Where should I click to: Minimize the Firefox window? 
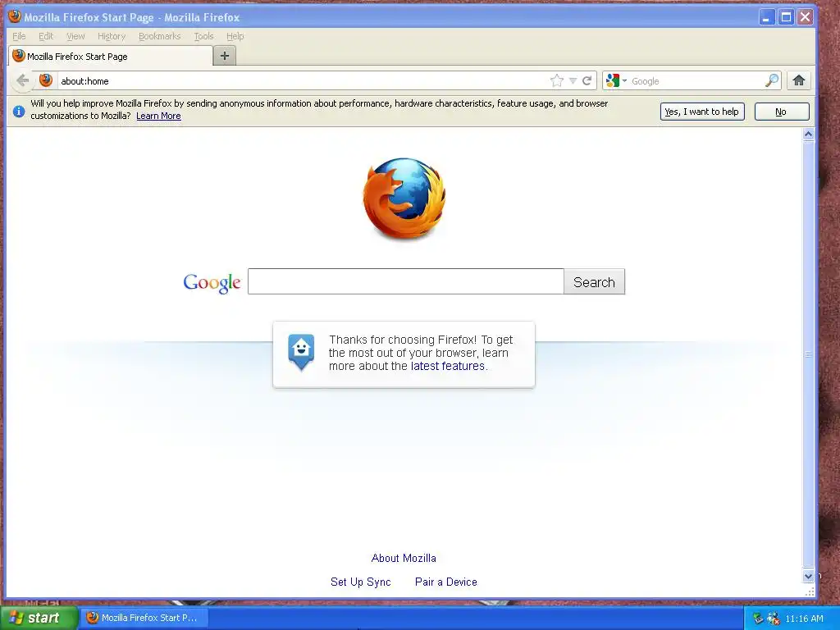[767, 17]
